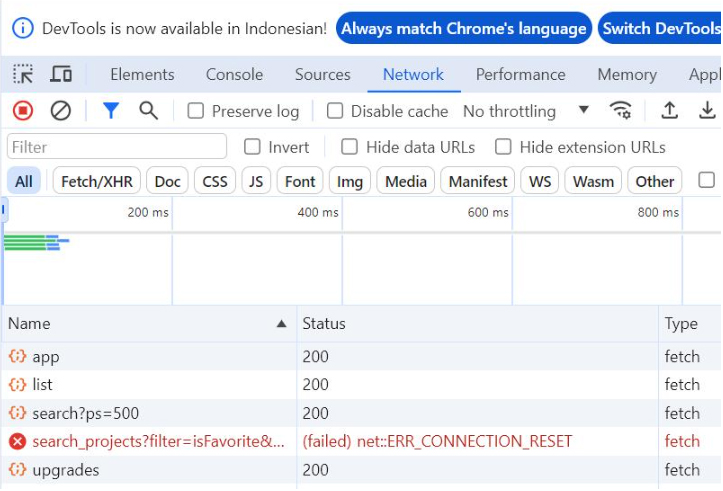Open the network search magnifier icon
Viewport: 723px width, 491px height.
(148, 111)
